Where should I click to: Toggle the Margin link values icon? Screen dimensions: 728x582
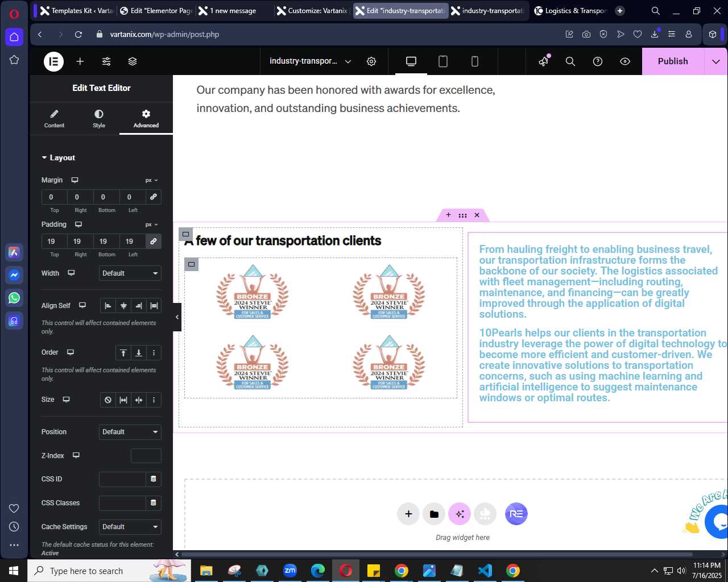point(154,197)
